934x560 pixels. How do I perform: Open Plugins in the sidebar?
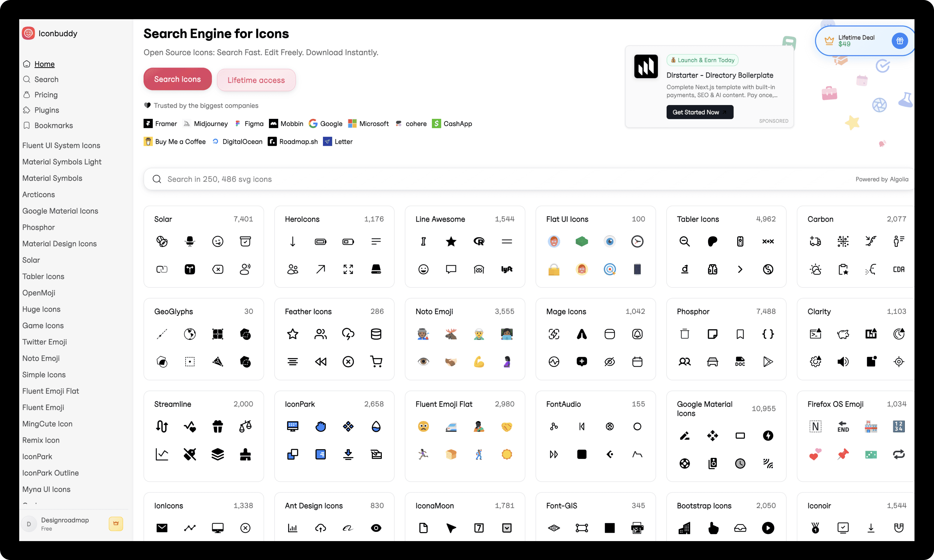(47, 110)
